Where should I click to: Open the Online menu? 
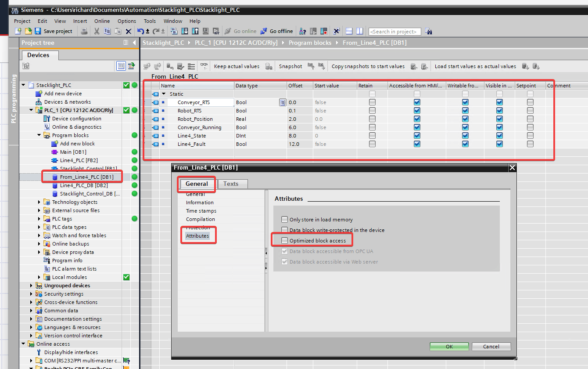click(102, 21)
